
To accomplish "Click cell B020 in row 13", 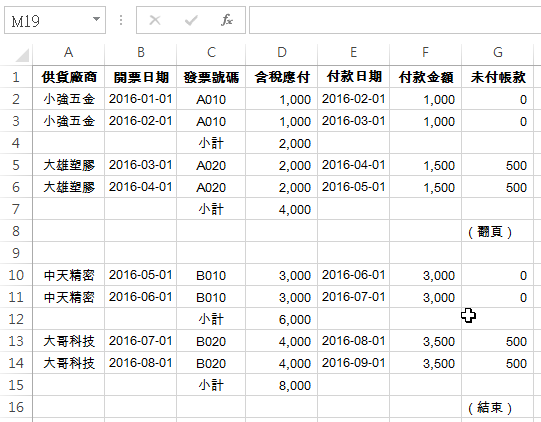I will point(211,341).
